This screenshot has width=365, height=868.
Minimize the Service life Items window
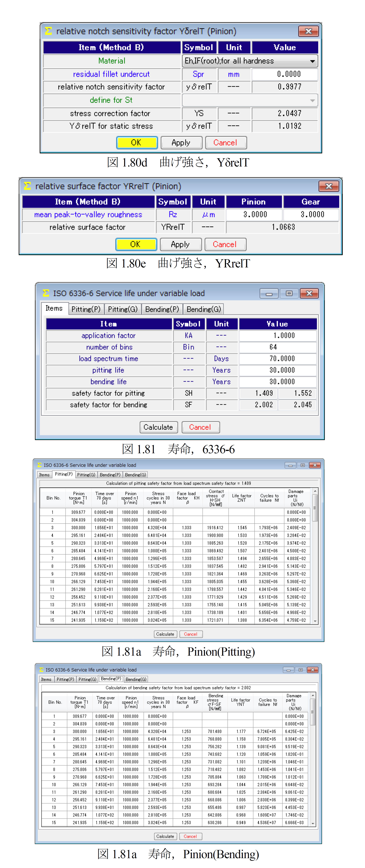coord(269,293)
